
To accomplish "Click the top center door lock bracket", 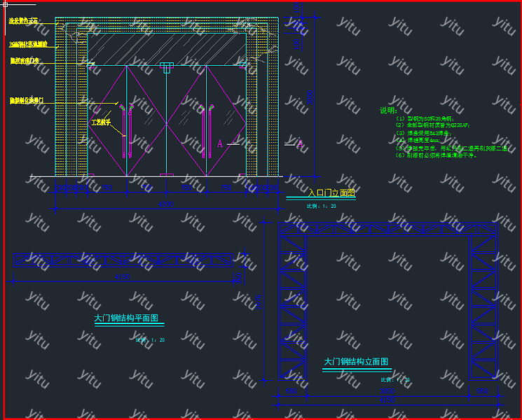I will pyautogui.click(x=166, y=68).
